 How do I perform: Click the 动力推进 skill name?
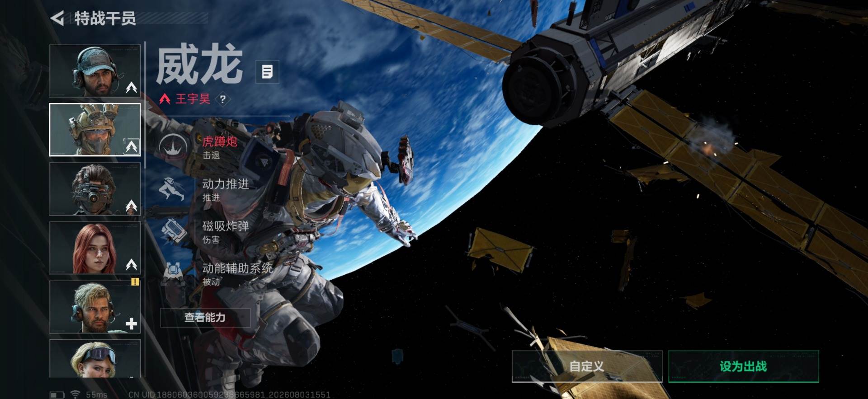(x=226, y=184)
